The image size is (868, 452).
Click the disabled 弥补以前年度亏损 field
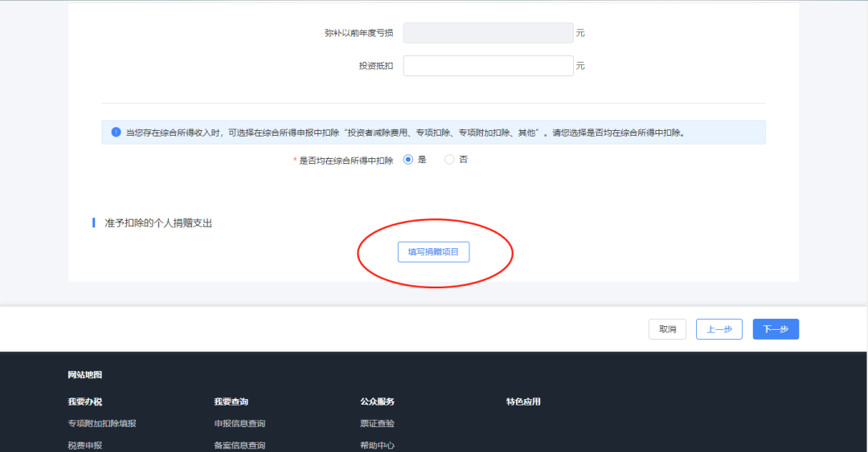click(489, 33)
